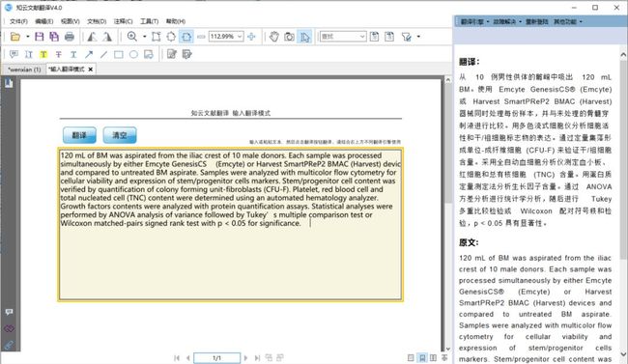
Task: Select the rectangle drawing tool
Action: (x=119, y=54)
